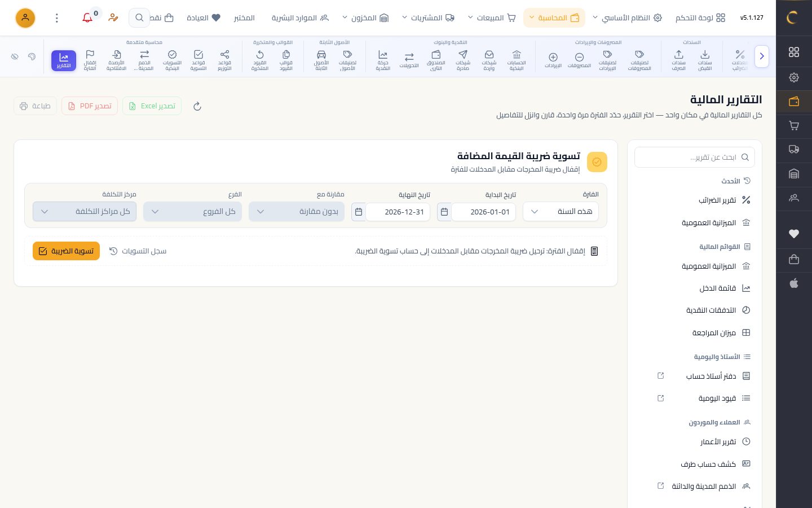Screen dimensions: 812x508
Task: Open the notifications bell
Action: pos(87,18)
